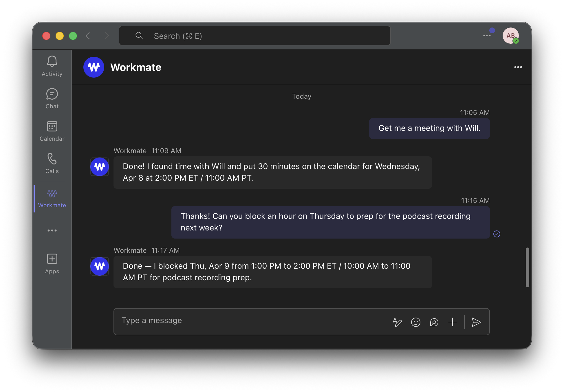Click the text formatting pen icon

coord(397,322)
